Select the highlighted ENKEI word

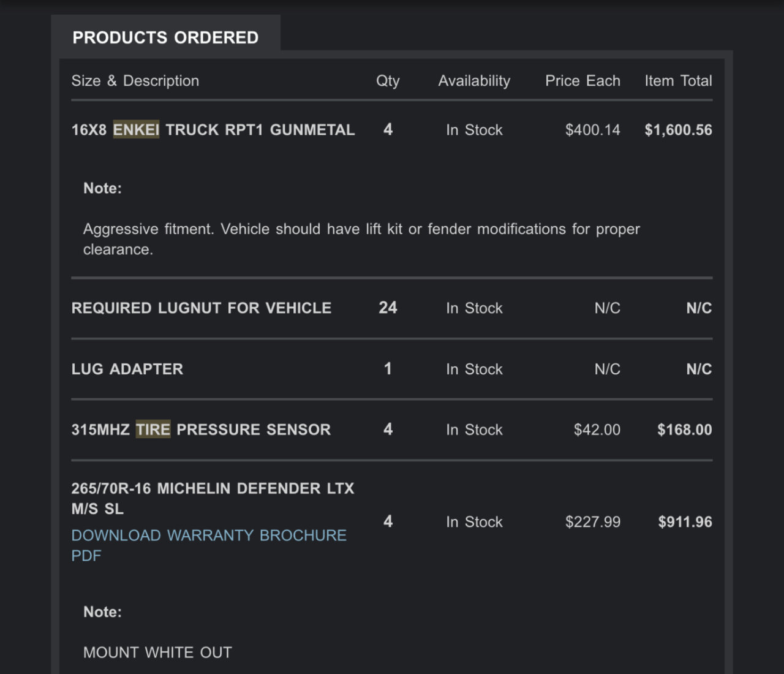[136, 130]
